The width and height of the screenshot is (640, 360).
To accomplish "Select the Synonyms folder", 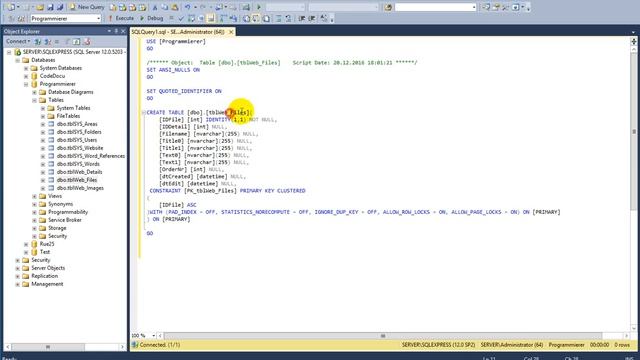I will coord(60,204).
